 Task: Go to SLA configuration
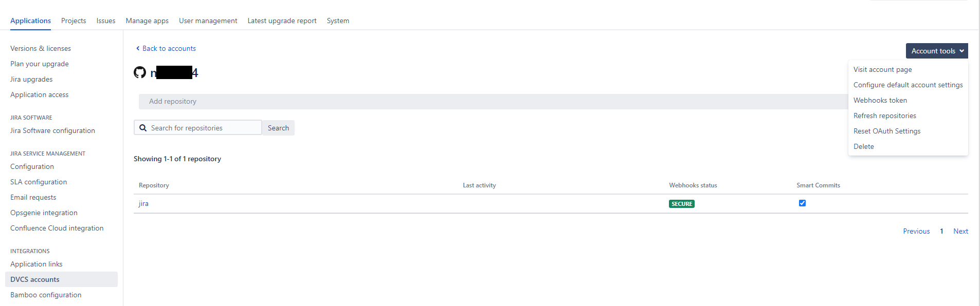coord(39,182)
